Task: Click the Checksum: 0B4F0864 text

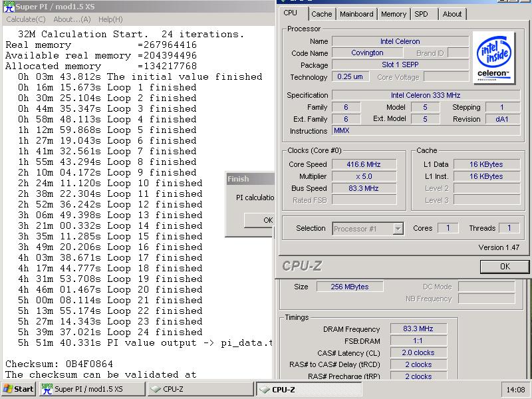Action: [x=59, y=364]
